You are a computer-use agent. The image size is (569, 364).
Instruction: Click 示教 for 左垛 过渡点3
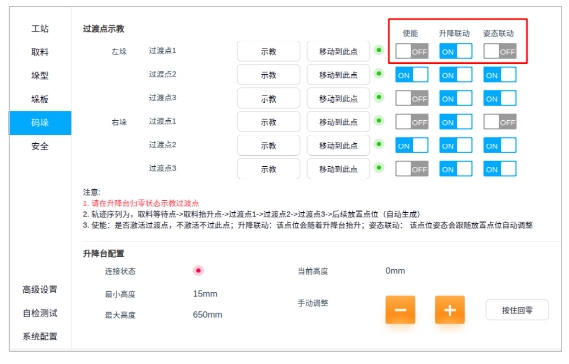pyautogui.click(x=269, y=98)
